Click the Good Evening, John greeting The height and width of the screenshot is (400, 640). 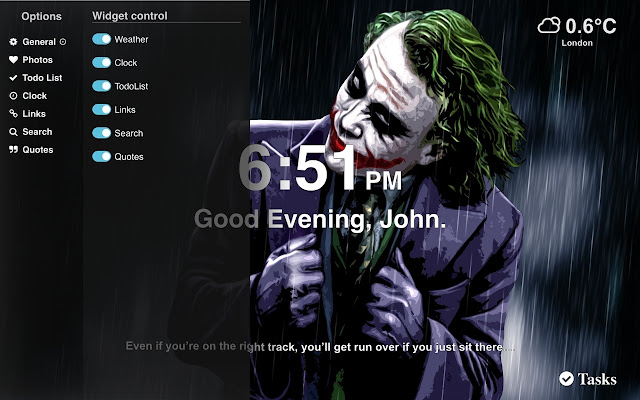tap(320, 220)
